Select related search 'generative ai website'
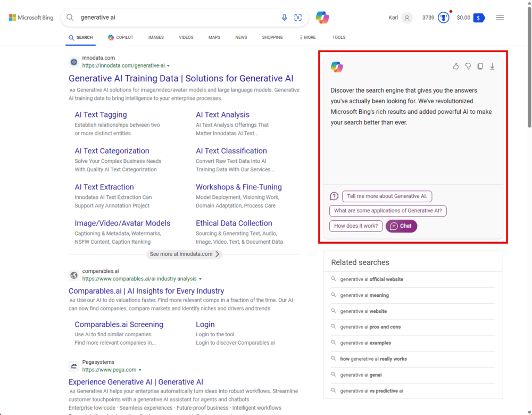 (363, 311)
